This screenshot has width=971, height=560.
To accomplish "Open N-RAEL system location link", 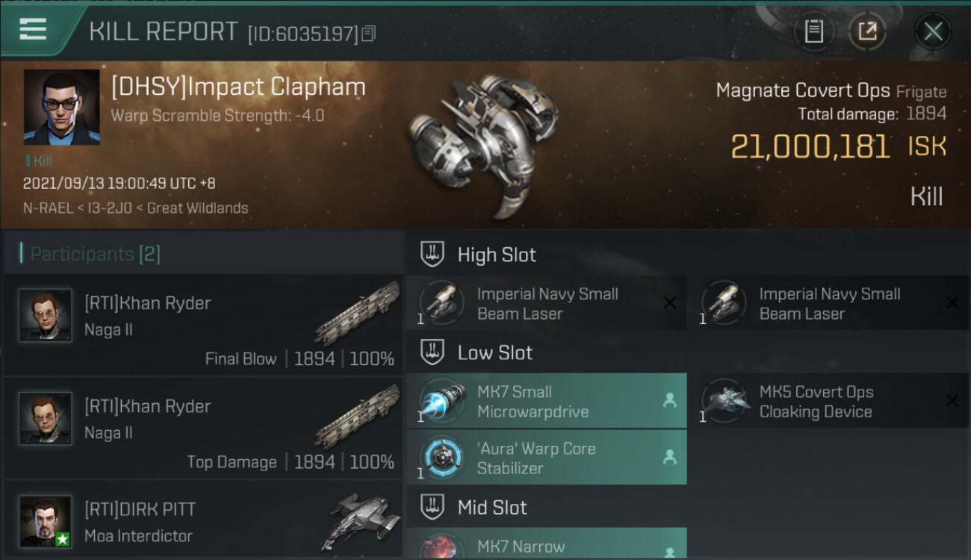I will [x=50, y=208].
